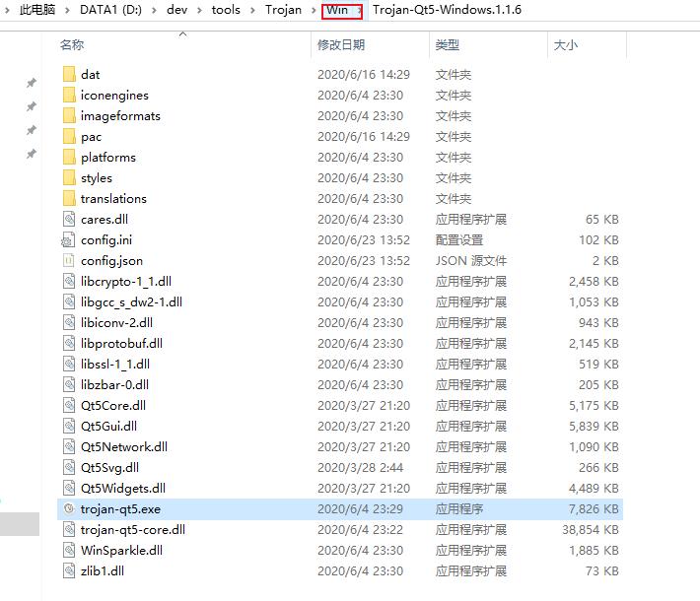
Task: Navigate to 此电脑 in address bar
Action: pyautogui.click(x=37, y=10)
